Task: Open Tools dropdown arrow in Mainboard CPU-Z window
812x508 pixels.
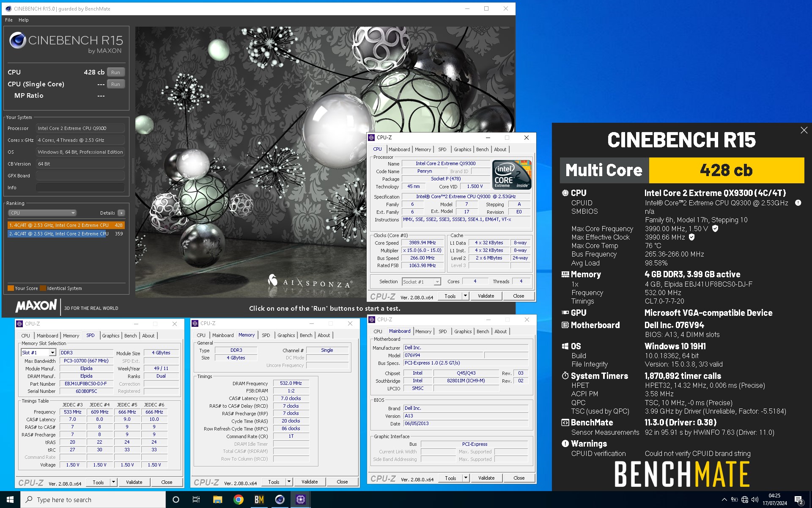Action: pyautogui.click(x=466, y=478)
